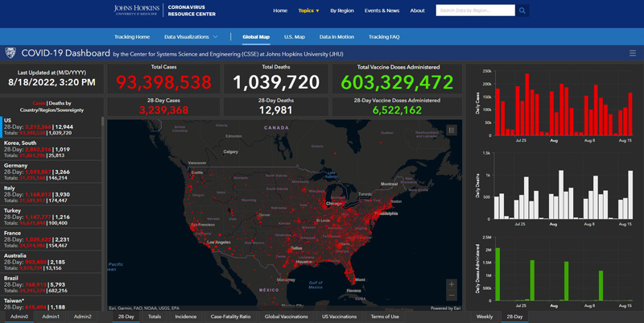Open the map legend icon
The image size is (644, 323).
tap(452, 130)
